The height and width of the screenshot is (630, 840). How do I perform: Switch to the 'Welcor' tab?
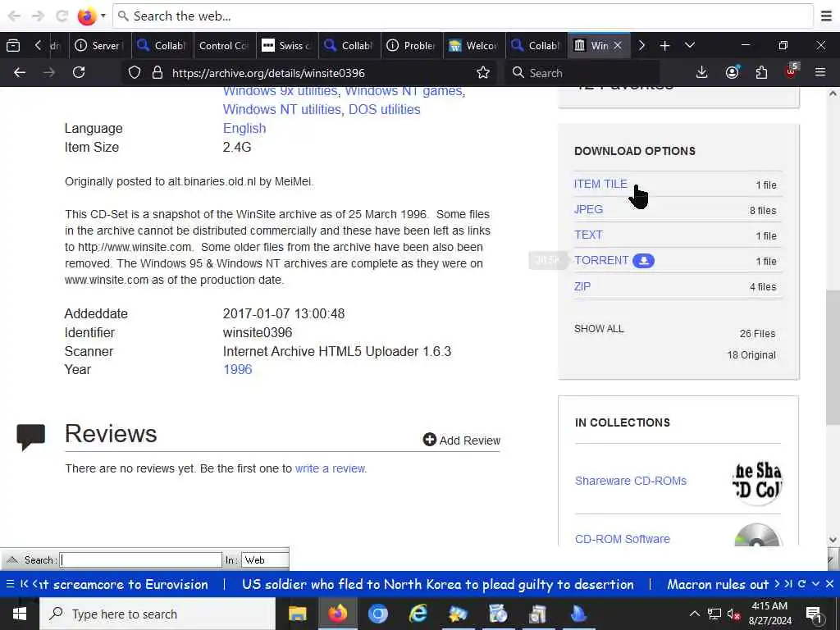tap(473, 46)
